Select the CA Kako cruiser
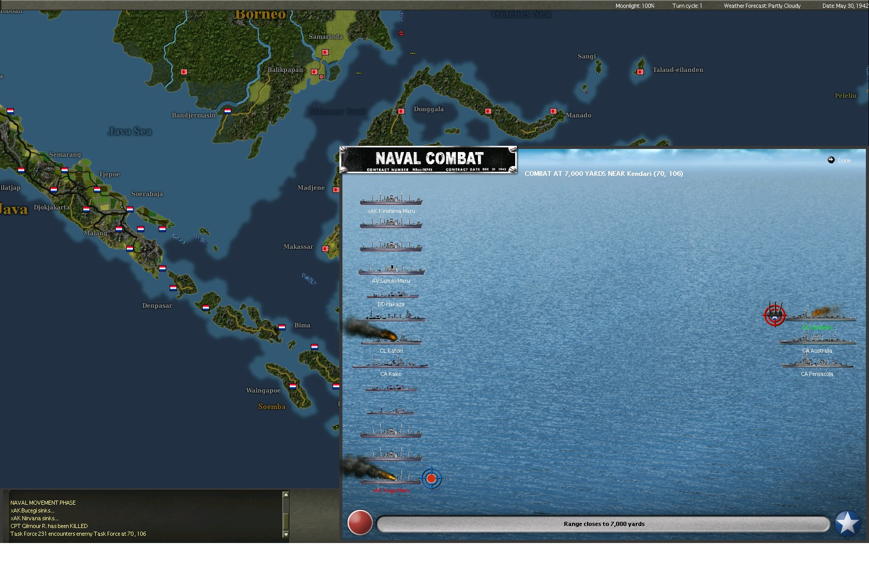Viewport: 869px width, 588px height. click(391, 363)
